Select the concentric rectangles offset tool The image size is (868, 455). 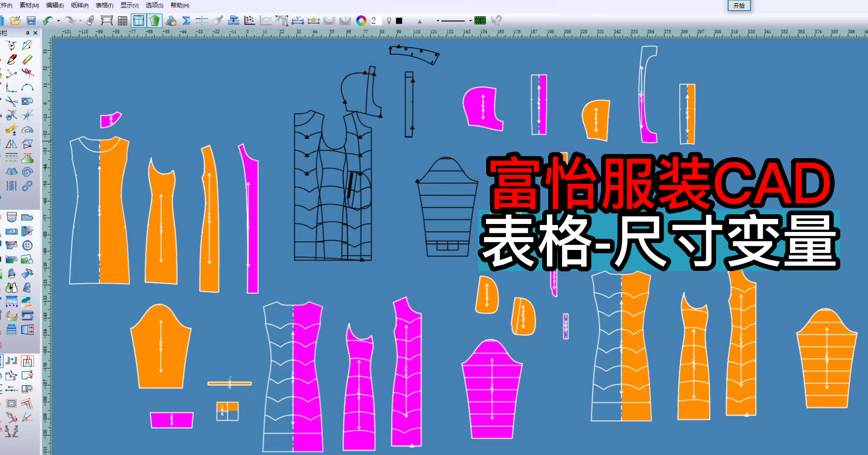point(12,404)
